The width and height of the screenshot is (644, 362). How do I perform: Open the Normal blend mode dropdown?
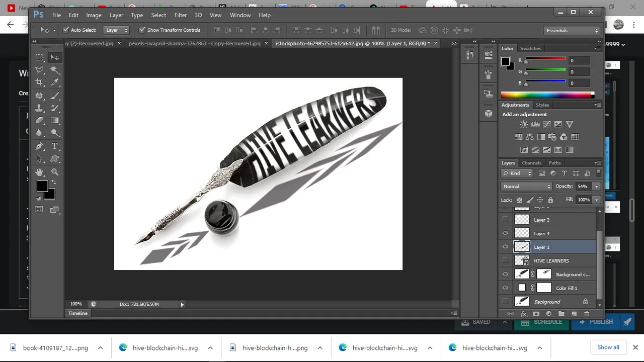coord(526,187)
